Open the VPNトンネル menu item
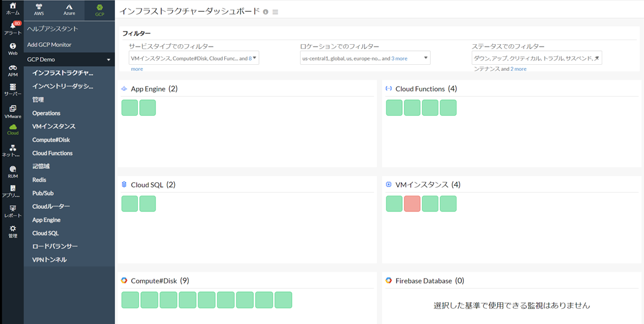Image resolution: width=644 pixels, height=324 pixels. pos(50,260)
